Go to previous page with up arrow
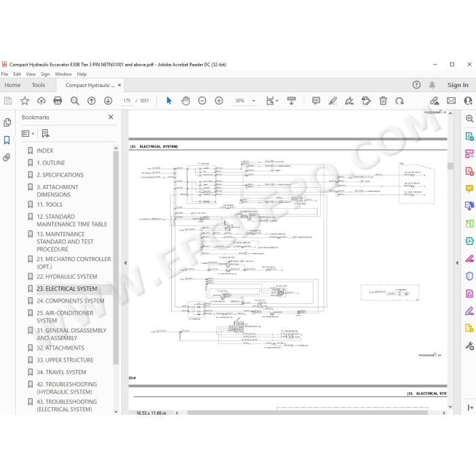476x476 pixels. click(91, 101)
